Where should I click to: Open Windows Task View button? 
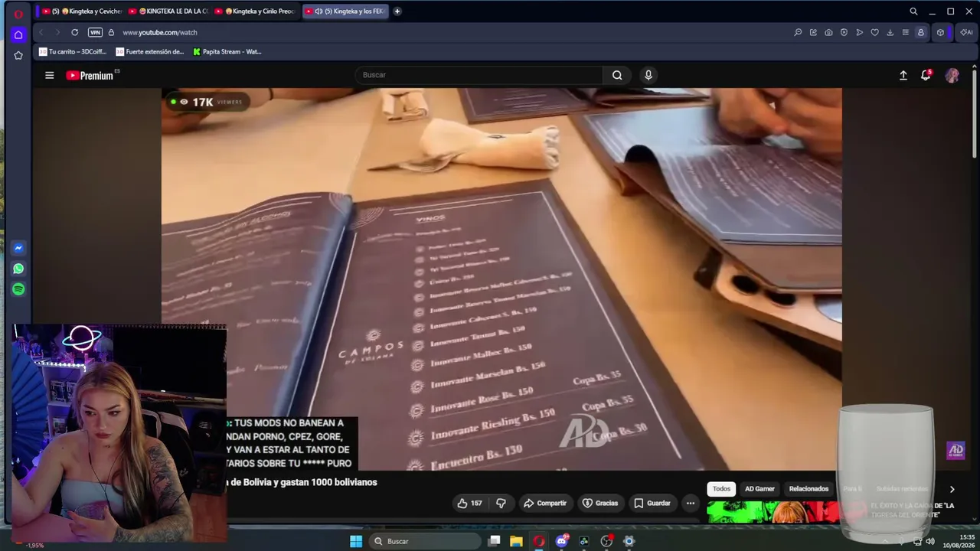(495, 541)
